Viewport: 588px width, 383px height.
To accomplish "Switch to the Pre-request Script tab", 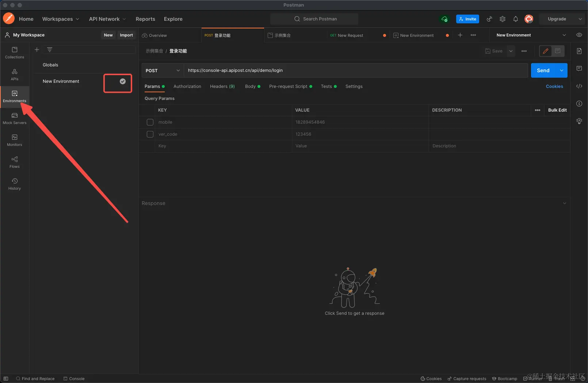I will pos(291,86).
